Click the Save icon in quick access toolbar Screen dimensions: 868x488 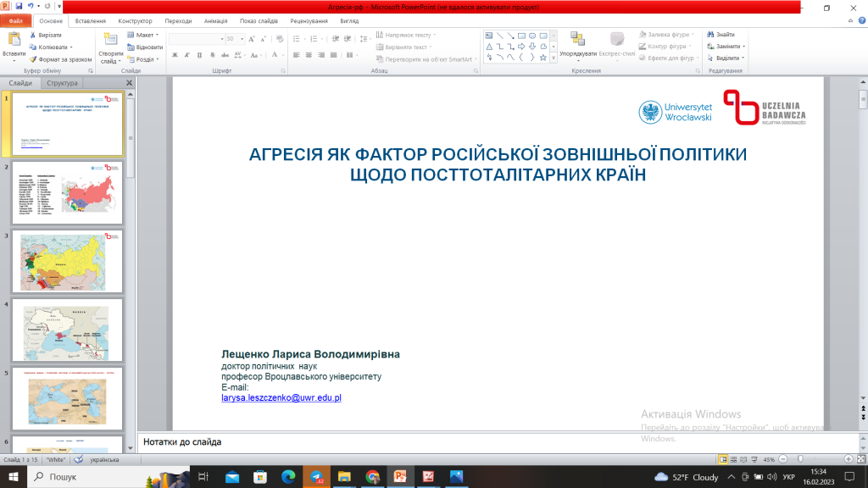pyautogui.click(x=19, y=6)
